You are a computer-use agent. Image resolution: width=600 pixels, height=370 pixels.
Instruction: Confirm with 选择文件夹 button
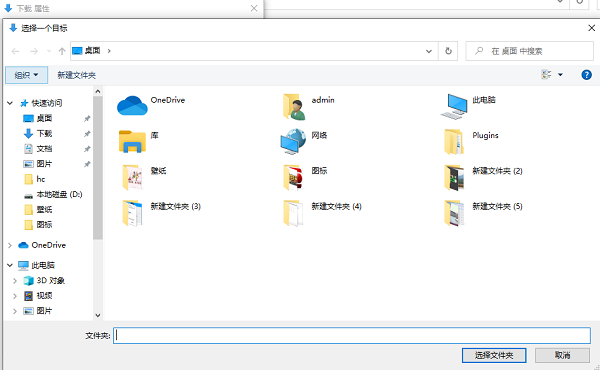click(494, 355)
